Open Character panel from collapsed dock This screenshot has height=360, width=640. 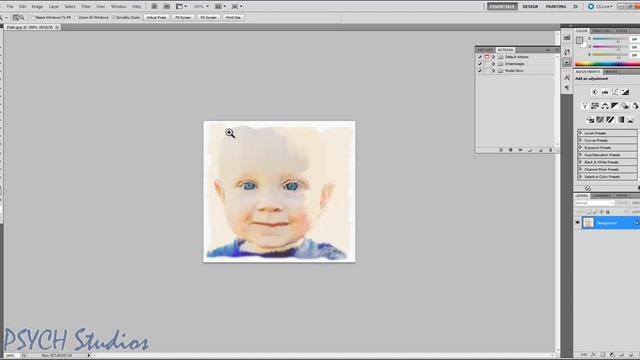tap(567, 77)
